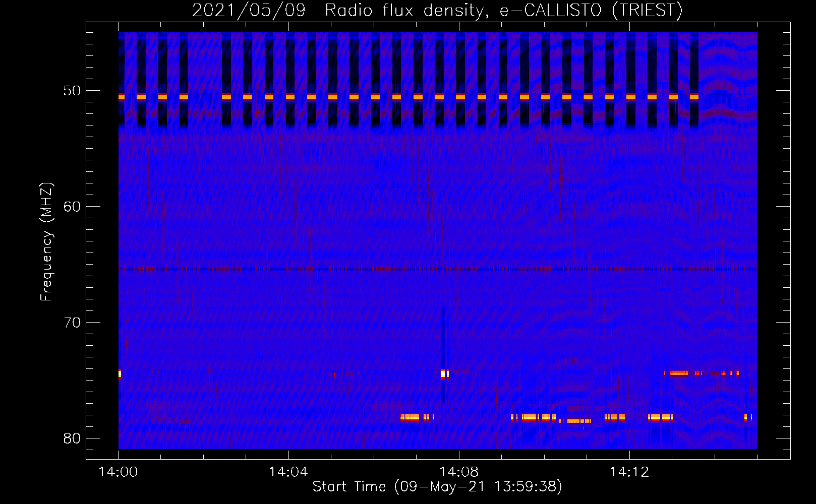Click the '14:04' time axis label
The height and width of the screenshot is (504, 816).
[288, 472]
